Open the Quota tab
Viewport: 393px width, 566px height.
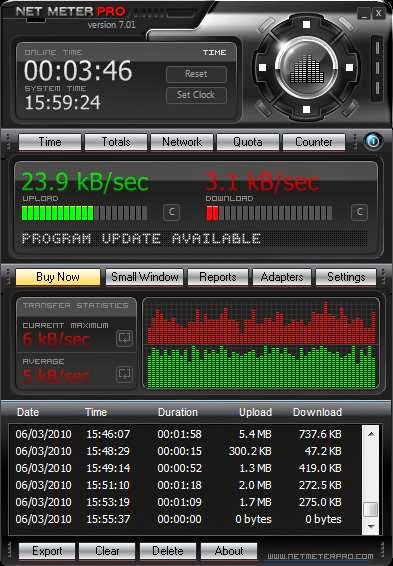coord(248,142)
